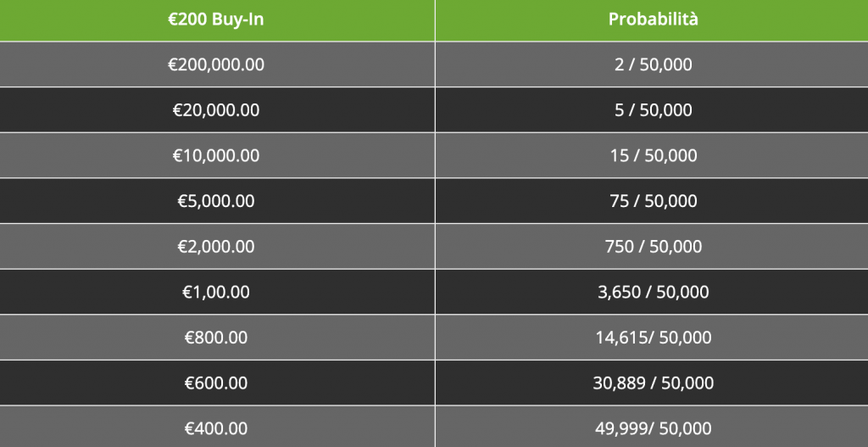Select the 14,615/ 50,000 probability cell

pyautogui.click(x=653, y=338)
